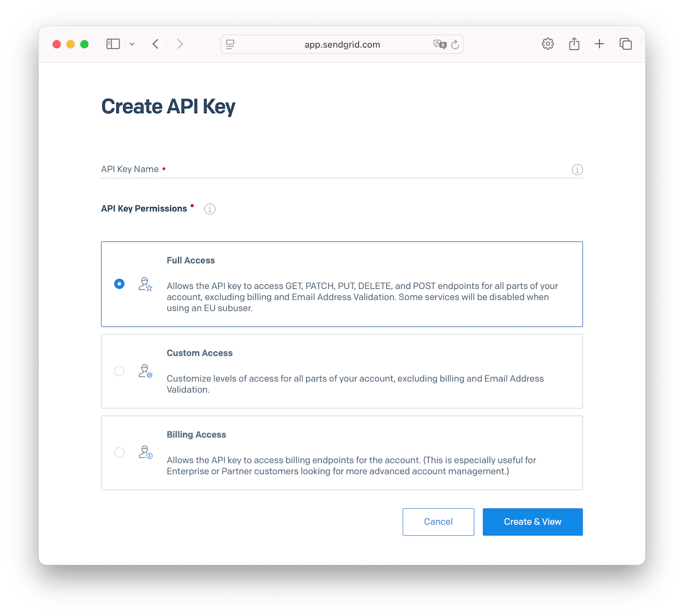Select the Full Access radio button
This screenshot has height=616, width=684.
pos(119,284)
